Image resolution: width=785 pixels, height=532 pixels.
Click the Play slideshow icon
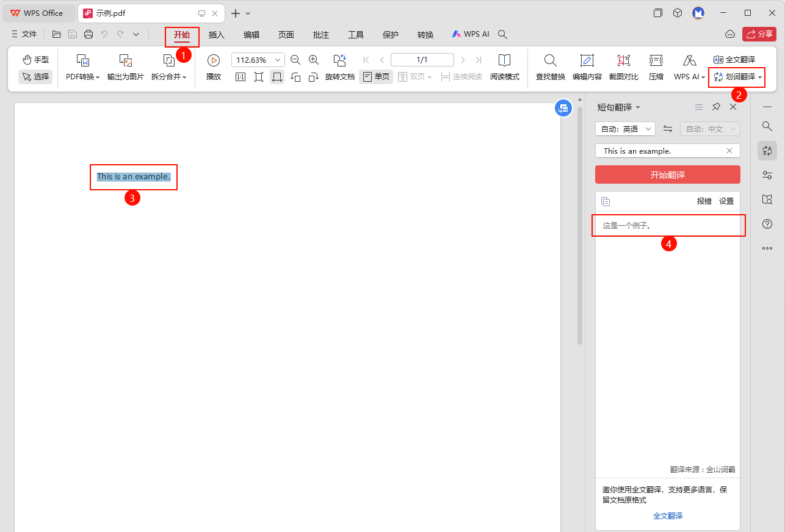pyautogui.click(x=213, y=60)
